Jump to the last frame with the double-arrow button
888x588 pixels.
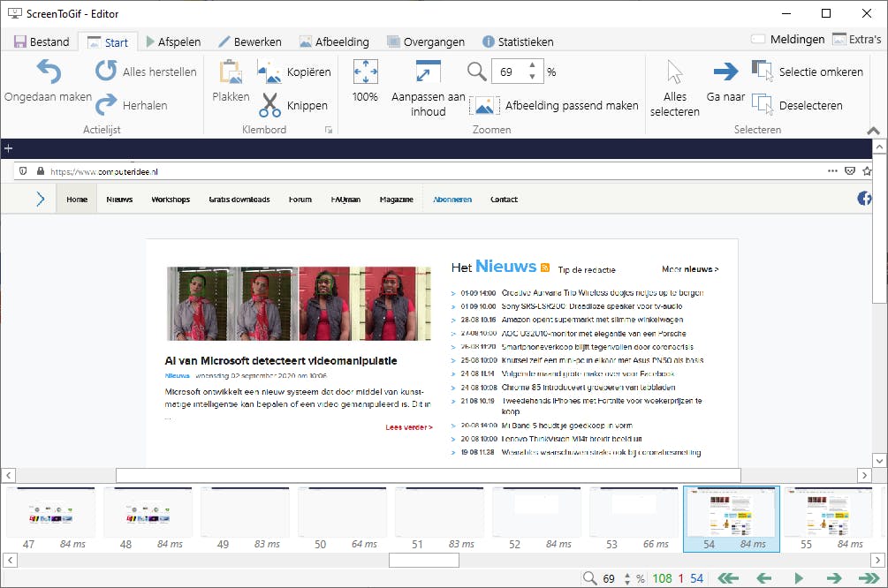coord(867,577)
